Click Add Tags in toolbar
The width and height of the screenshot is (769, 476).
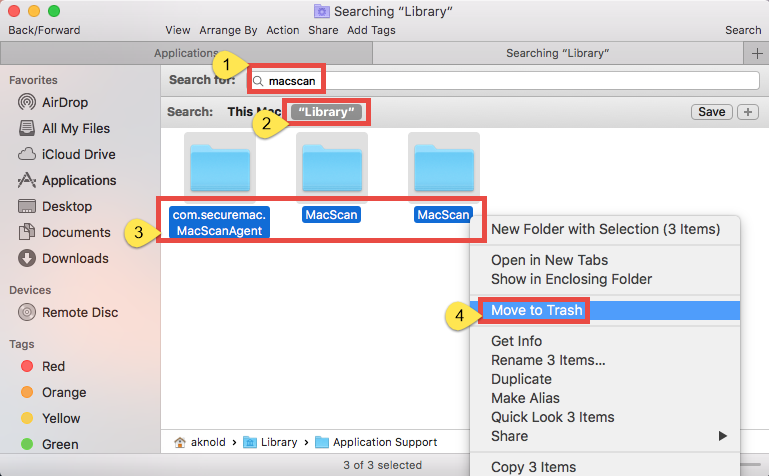pyautogui.click(x=371, y=30)
